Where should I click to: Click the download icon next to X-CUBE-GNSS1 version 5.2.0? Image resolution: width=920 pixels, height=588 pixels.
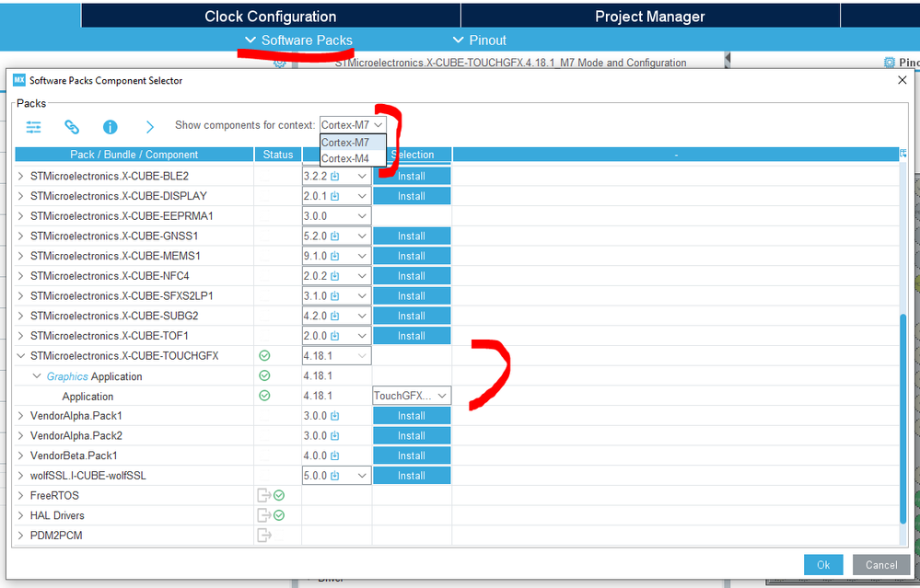(335, 236)
